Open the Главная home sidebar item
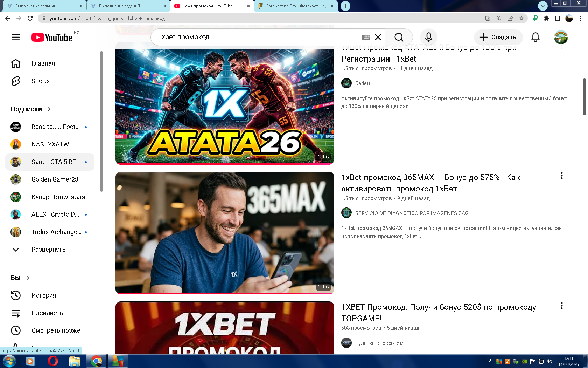The width and height of the screenshot is (588, 368). click(x=50, y=63)
